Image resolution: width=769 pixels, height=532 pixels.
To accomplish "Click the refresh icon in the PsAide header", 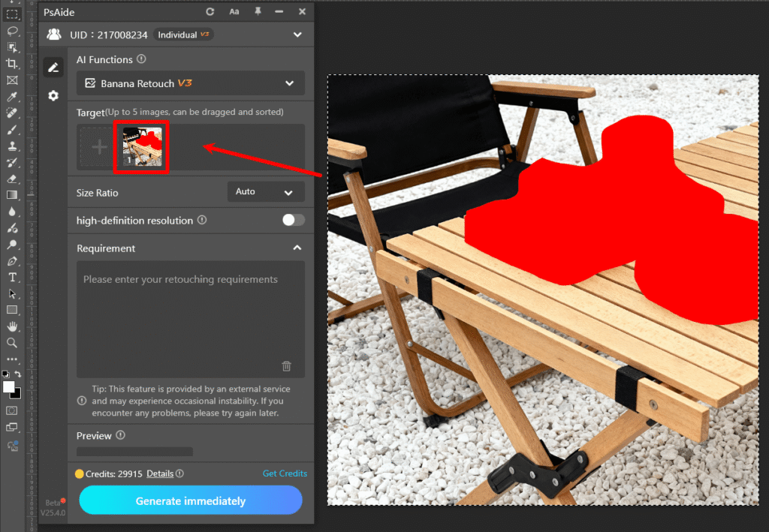I will [x=210, y=11].
